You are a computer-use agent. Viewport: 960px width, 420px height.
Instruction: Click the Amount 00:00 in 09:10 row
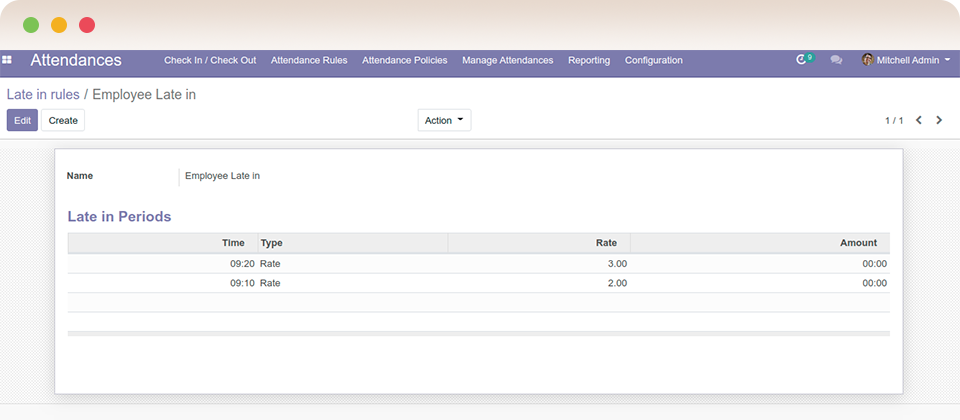pos(874,283)
